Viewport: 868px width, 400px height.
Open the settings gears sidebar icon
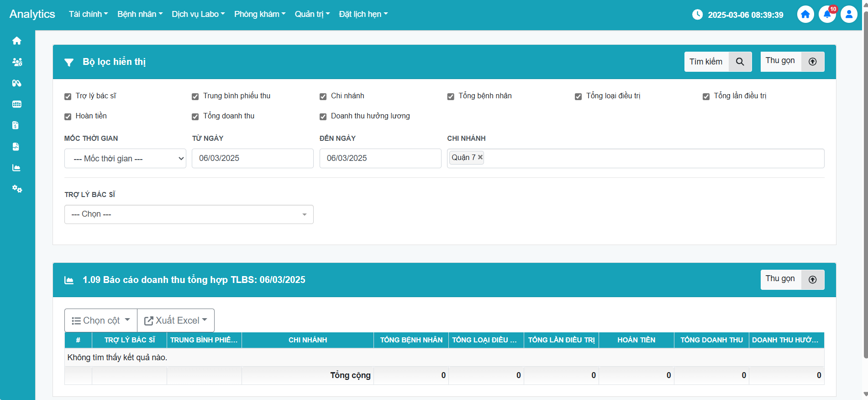[17, 189]
